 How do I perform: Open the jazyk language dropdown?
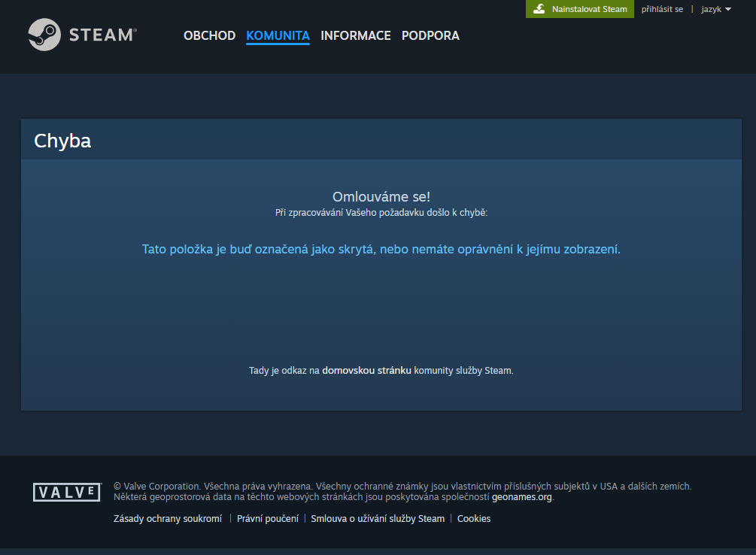tap(716, 9)
